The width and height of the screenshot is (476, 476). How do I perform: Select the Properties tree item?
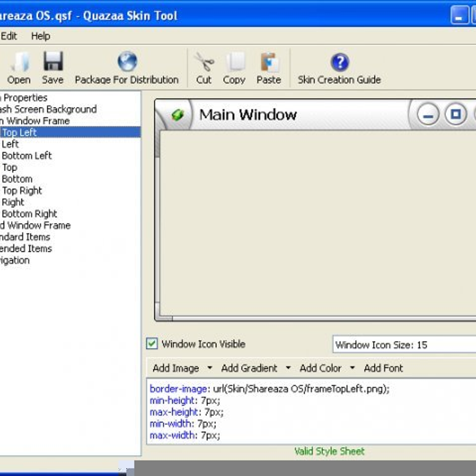coord(24,98)
